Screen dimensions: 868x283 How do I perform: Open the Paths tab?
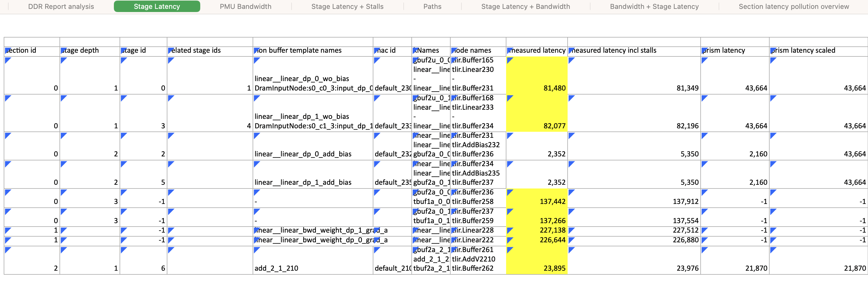(x=432, y=6)
